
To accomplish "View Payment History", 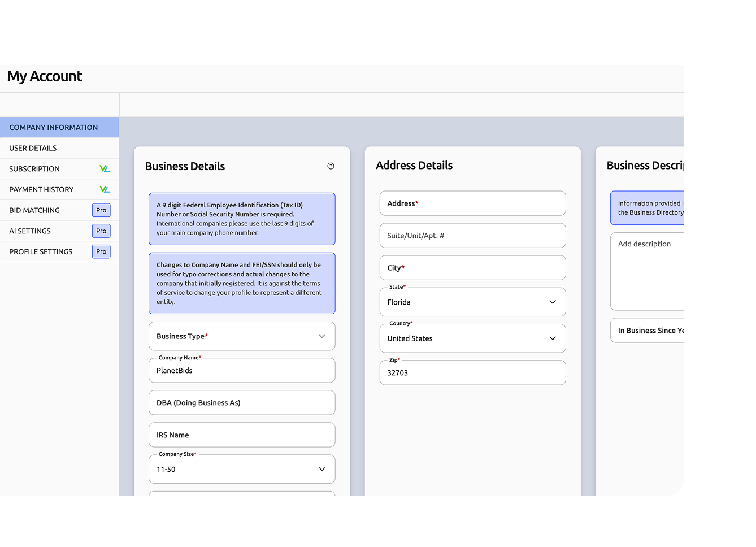I will 59,189.
